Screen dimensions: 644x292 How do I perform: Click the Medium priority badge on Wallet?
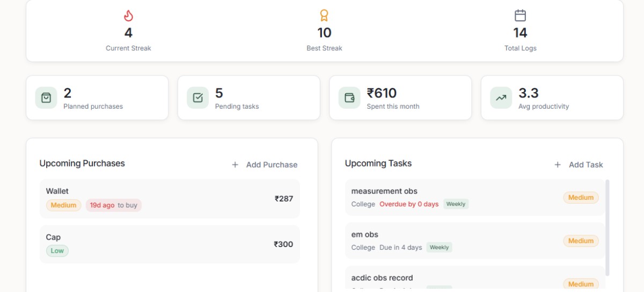(x=63, y=205)
